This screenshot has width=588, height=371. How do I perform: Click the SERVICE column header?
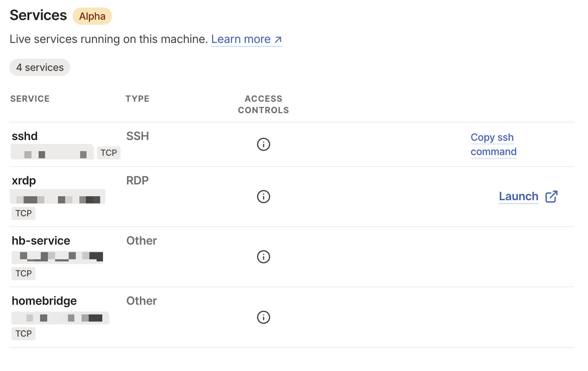[x=30, y=99]
